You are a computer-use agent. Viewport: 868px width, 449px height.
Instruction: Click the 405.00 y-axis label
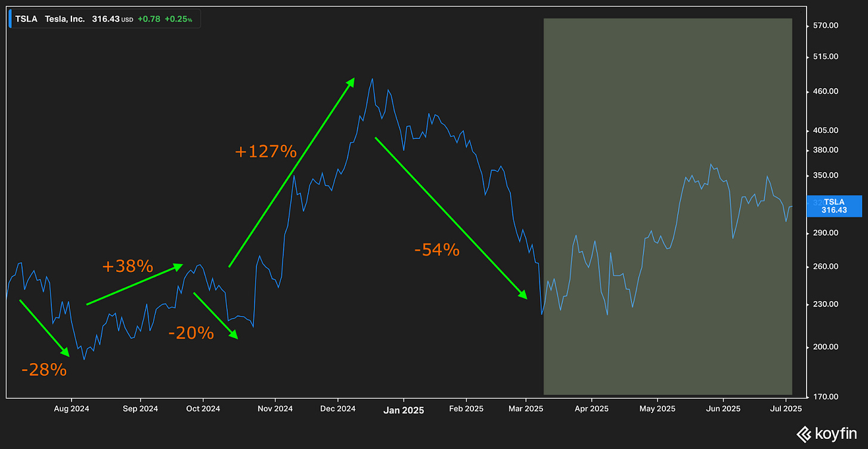point(826,131)
